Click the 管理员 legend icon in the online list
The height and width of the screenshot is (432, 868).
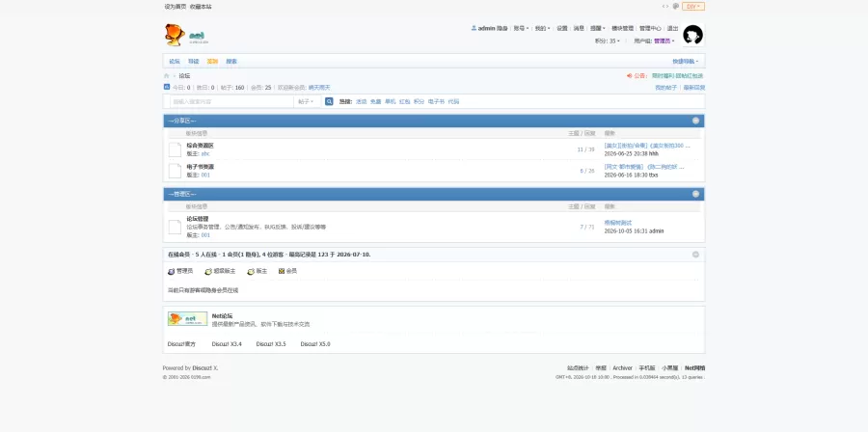tap(171, 272)
